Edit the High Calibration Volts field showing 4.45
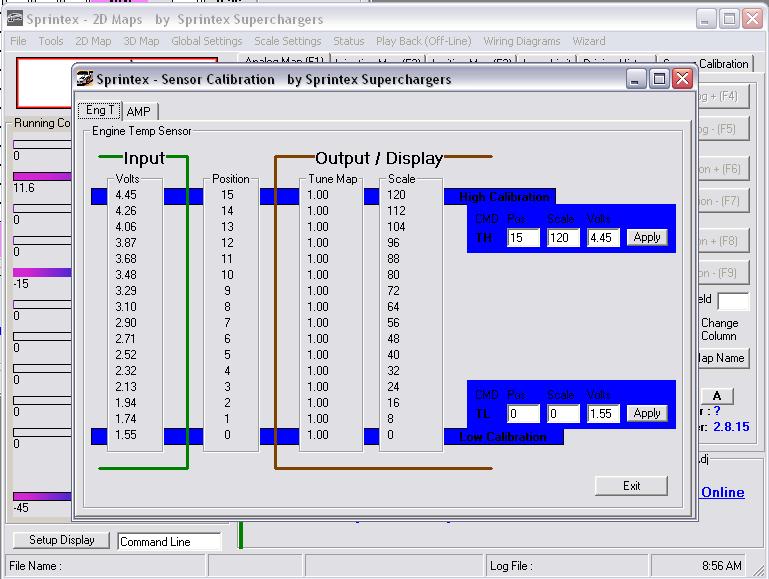 tap(604, 238)
